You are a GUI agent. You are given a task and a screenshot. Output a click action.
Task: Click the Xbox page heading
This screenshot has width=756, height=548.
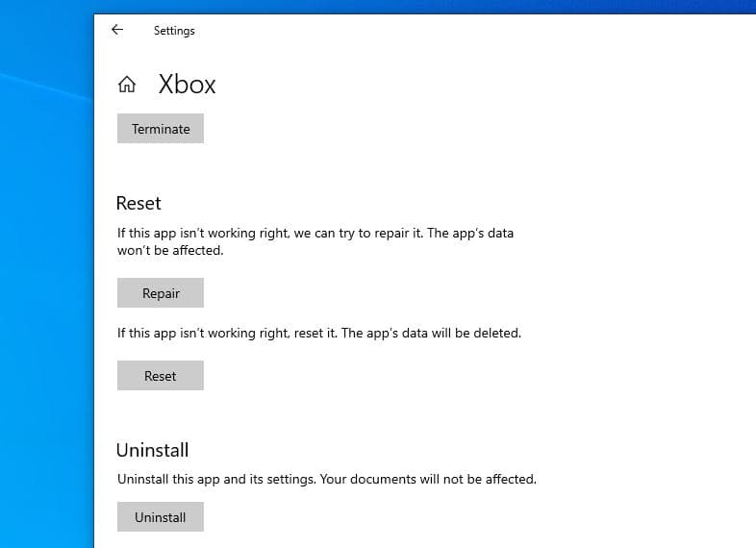click(x=188, y=85)
